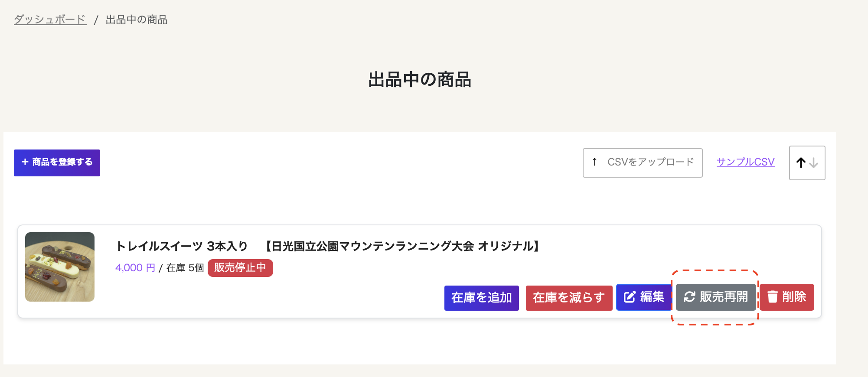Click the 在庫 5個 stock count
This screenshot has height=377, width=868.
185,268
